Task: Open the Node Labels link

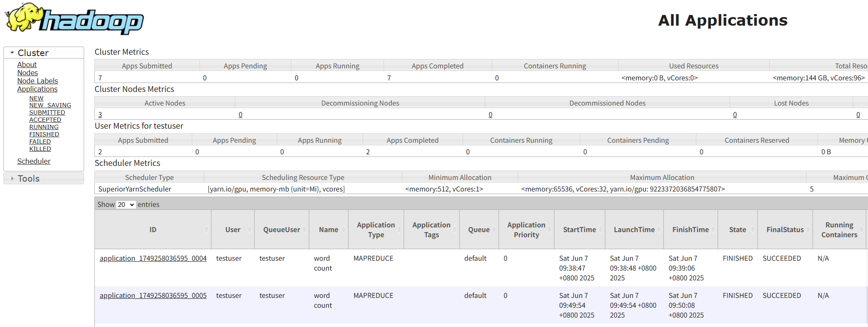Action: click(38, 81)
